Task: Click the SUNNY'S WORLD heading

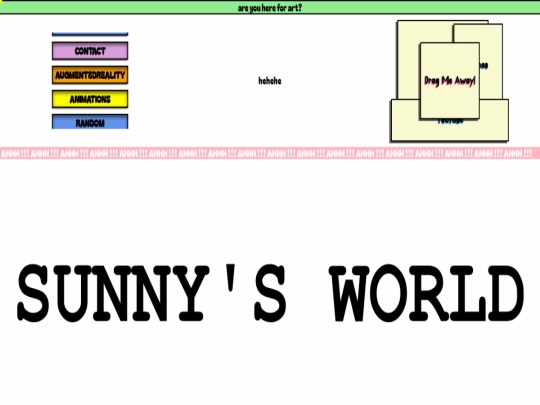Action: pyautogui.click(x=271, y=293)
